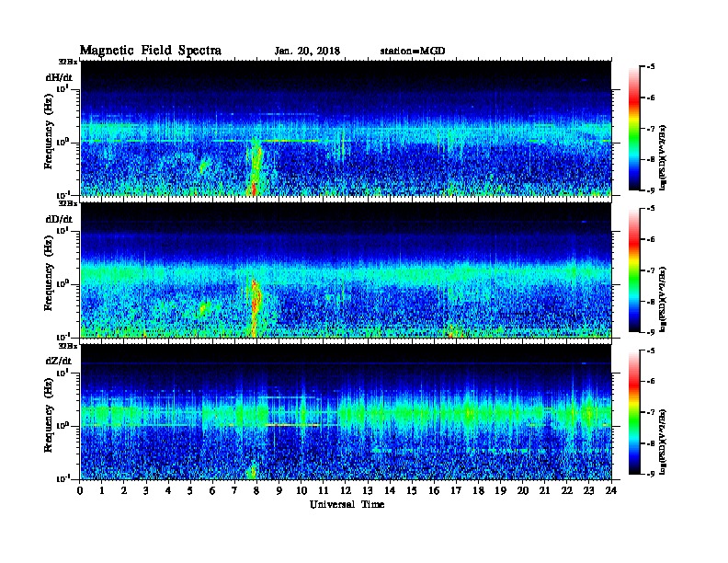
Task: Click the "station=MGD" label
Action: (413, 52)
